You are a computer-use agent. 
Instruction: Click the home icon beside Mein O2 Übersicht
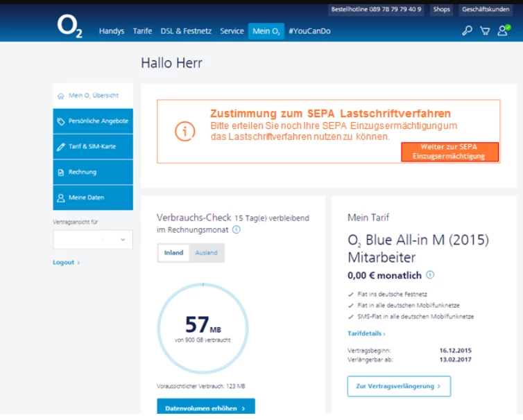coord(61,96)
